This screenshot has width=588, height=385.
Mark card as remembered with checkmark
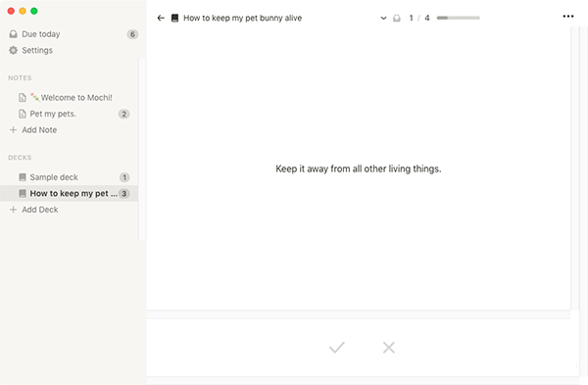(337, 348)
